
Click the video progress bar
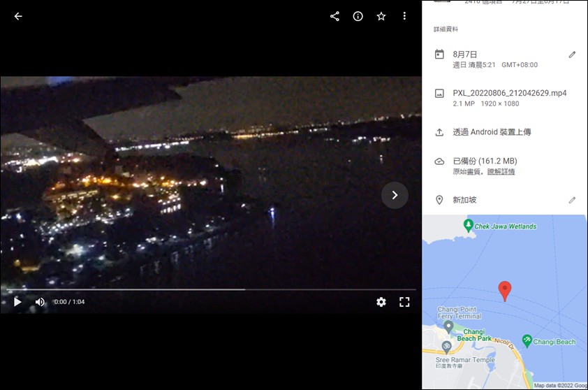[x=211, y=289]
